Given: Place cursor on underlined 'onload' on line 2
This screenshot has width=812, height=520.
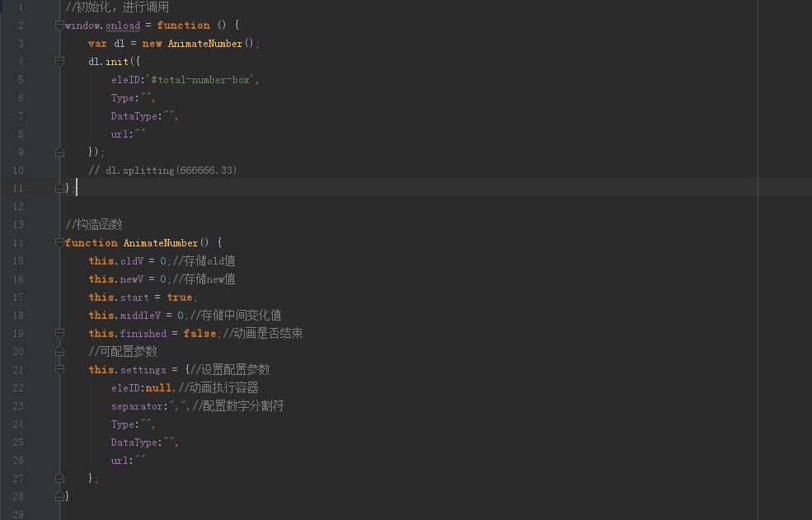Looking at the screenshot, I should coord(123,26).
